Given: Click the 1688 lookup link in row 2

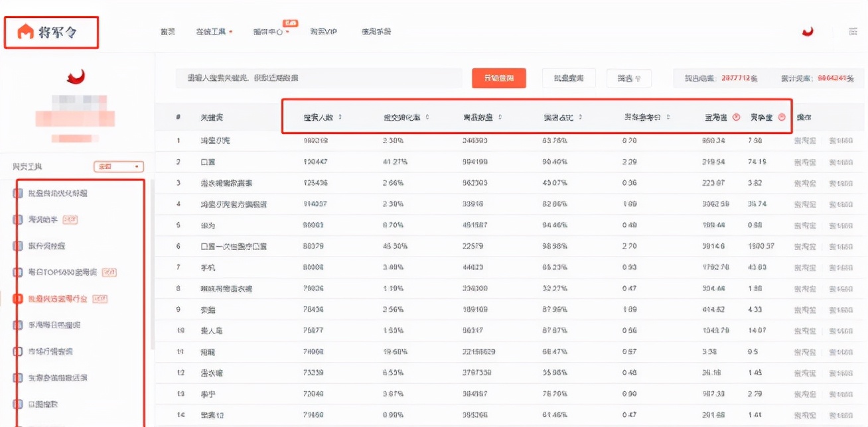Looking at the screenshot, I should 841,162.
